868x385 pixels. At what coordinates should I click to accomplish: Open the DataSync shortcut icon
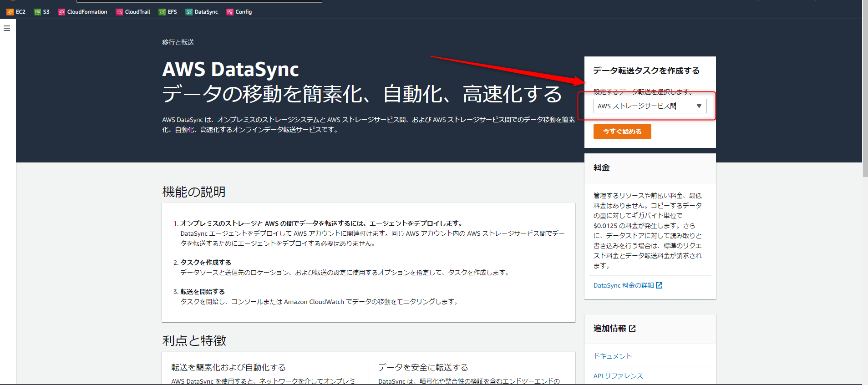(x=189, y=12)
